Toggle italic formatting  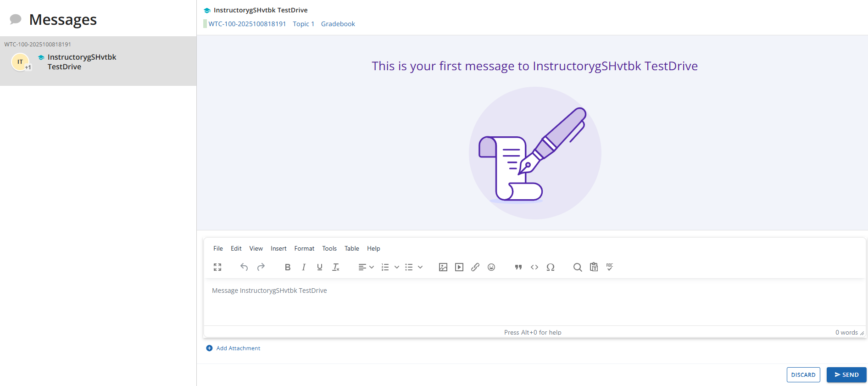(x=304, y=267)
